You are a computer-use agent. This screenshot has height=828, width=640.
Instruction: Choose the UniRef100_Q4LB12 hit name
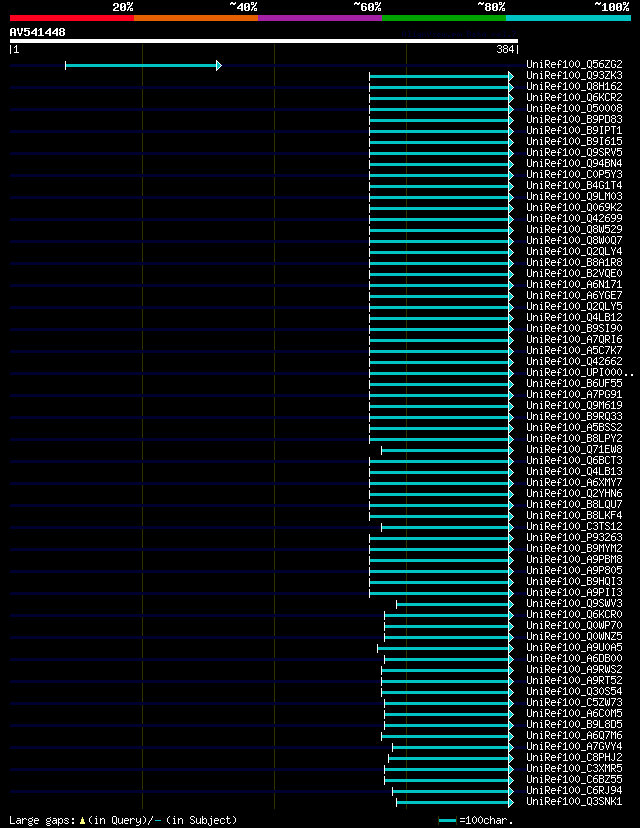pos(574,317)
